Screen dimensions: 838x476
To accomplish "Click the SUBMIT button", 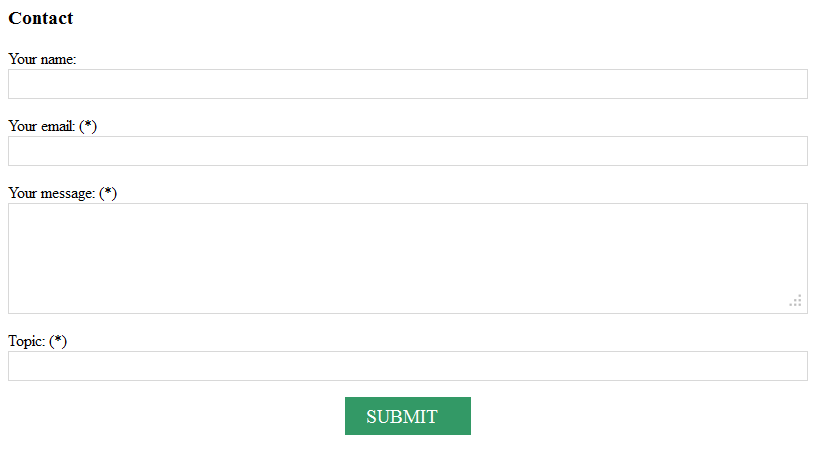I will coord(407,416).
